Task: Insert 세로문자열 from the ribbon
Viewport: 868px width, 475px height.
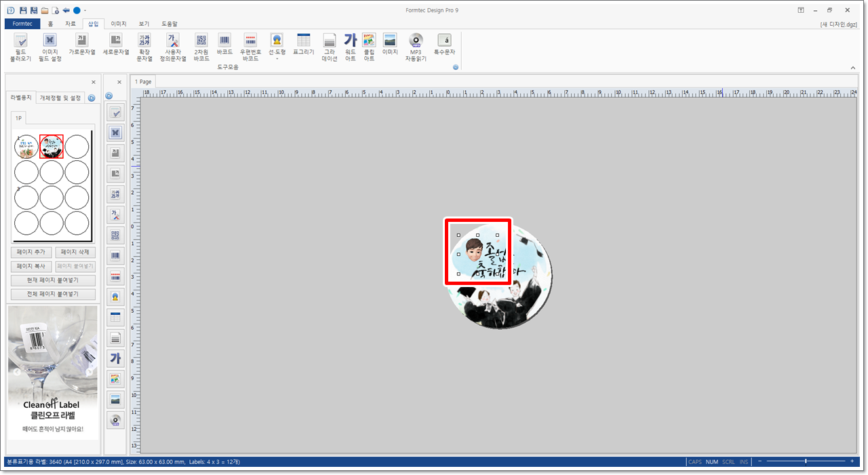Action: click(116, 44)
